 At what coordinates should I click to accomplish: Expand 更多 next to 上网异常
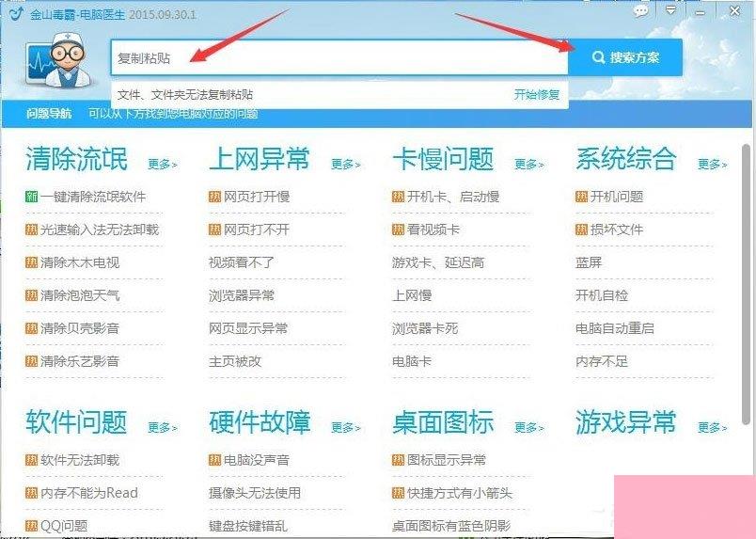click(346, 164)
